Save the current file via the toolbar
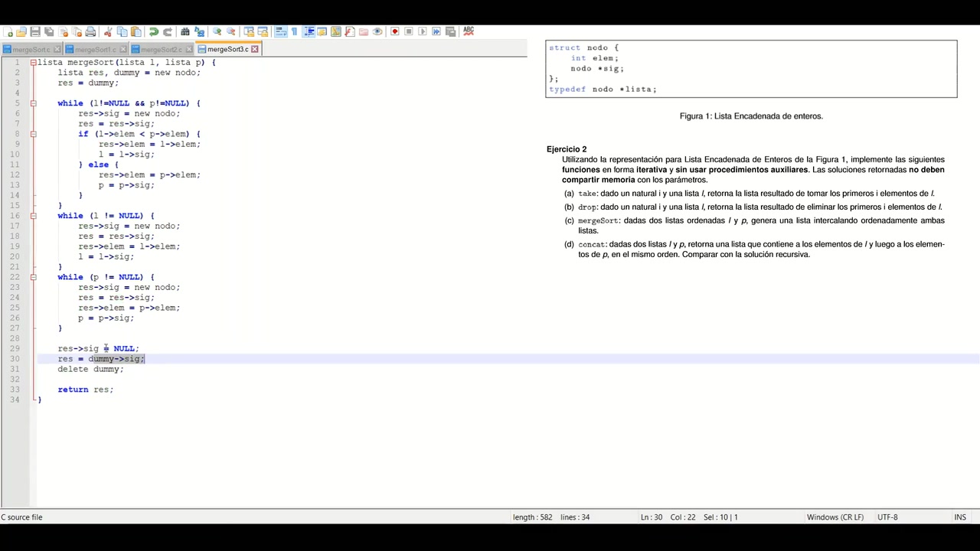The height and width of the screenshot is (551, 980). pos(35,31)
